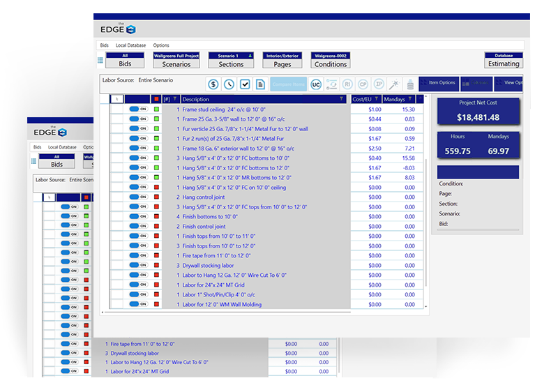The image size is (558, 392).
Task: Click the All Bids navigation button
Action: coord(125,60)
